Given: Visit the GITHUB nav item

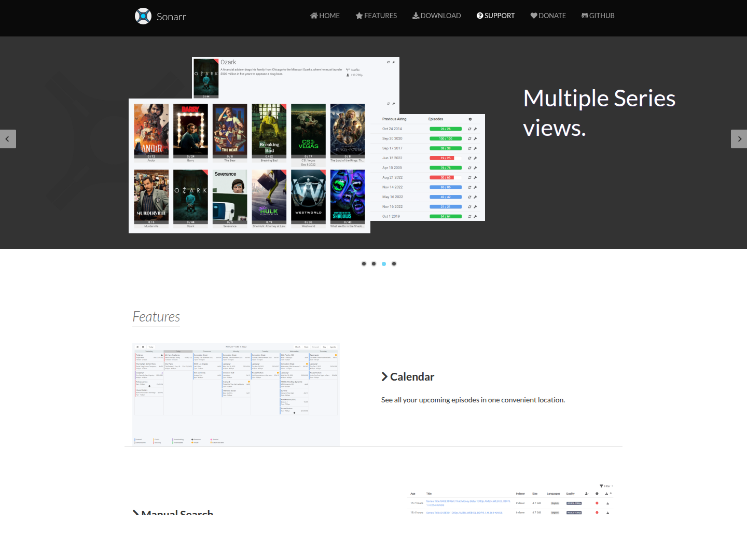Looking at the screenshot, I should pos(598,16).
